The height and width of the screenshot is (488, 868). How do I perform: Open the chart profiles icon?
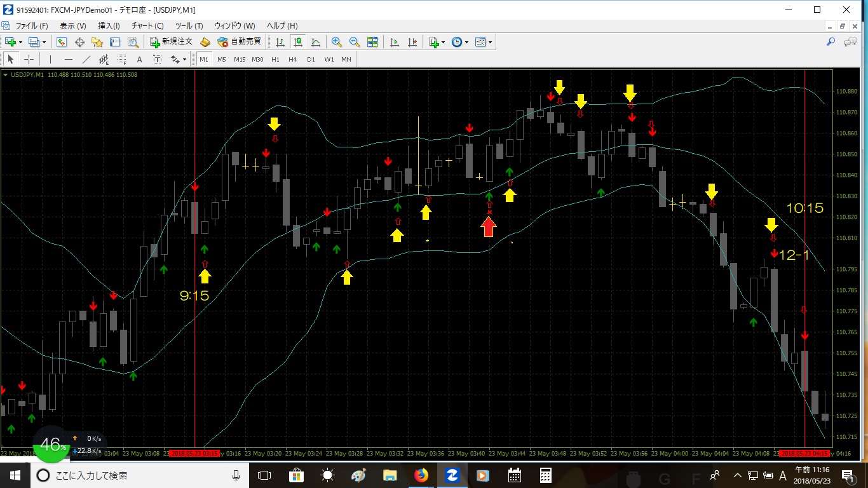coord(33,42)
